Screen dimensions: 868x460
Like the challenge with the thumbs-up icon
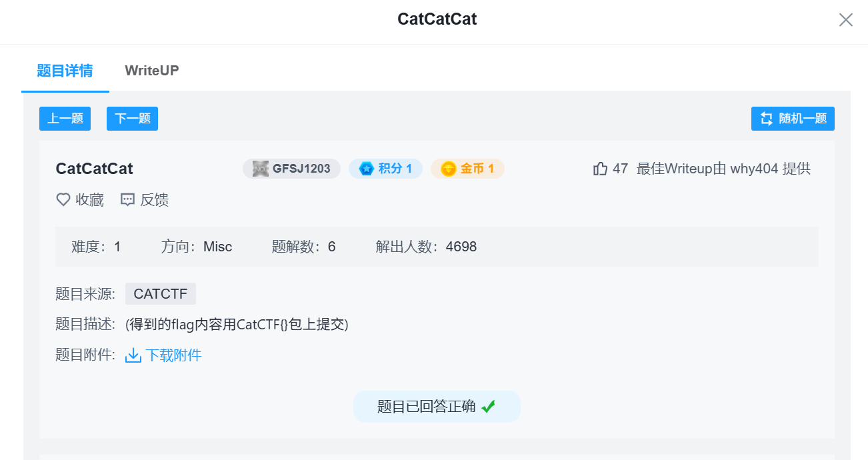click(601, 169)
